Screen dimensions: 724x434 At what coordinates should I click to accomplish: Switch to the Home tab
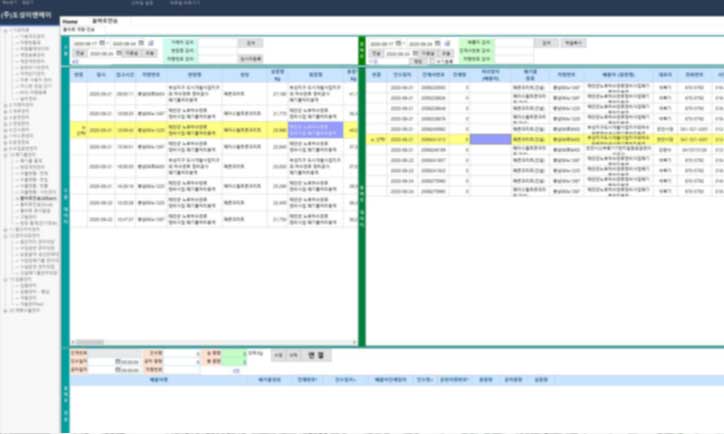tap(70, 21)
